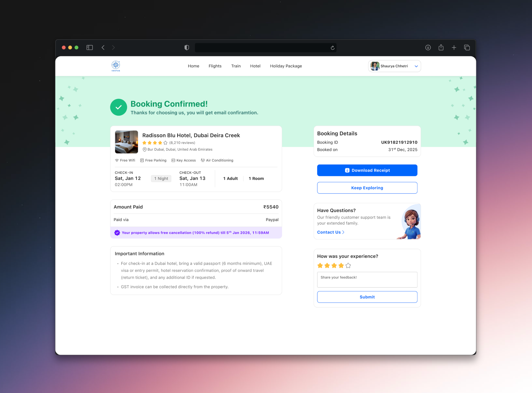Reload the page with the refresh icon
Image resolution: width=532 pixels, height=393 pixels.
click(x=332, y=48)
